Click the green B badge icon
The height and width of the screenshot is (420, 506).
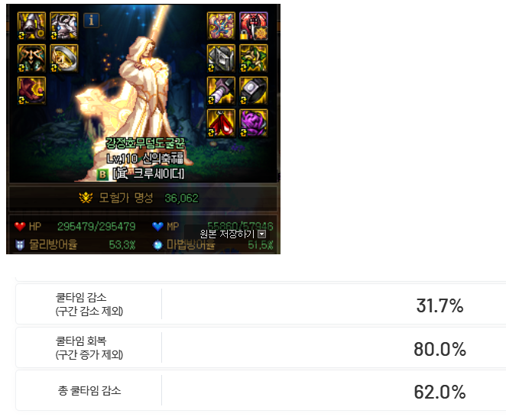tap(102, 174)
